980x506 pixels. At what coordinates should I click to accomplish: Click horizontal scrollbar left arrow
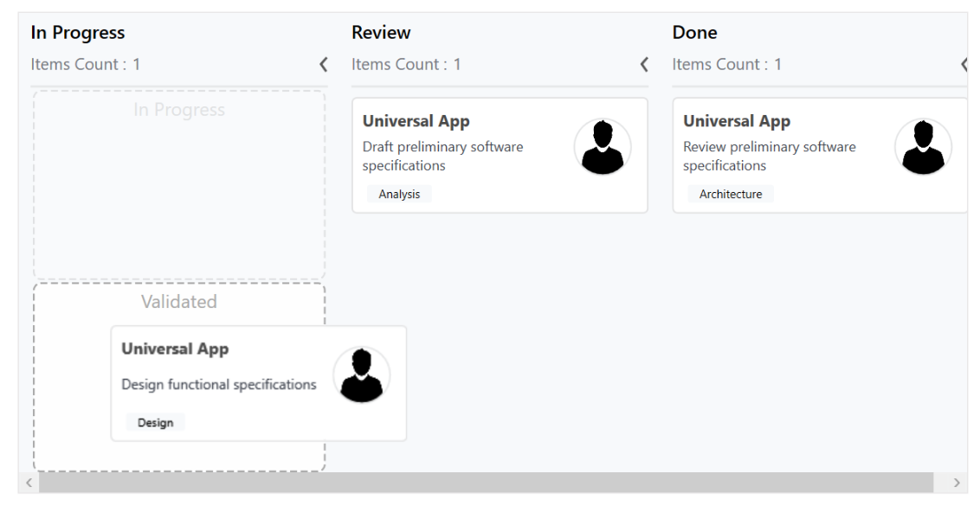click(29, 483)
